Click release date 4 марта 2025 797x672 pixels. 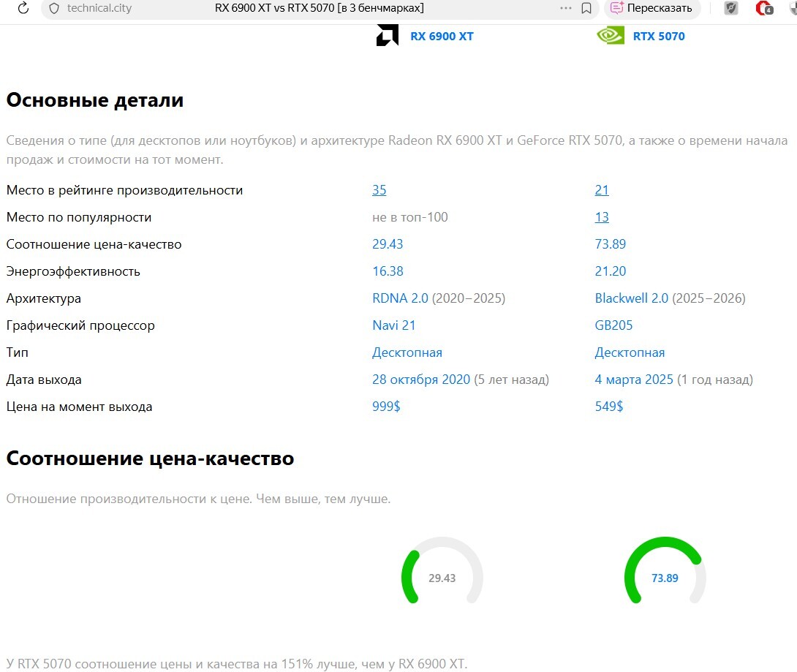(x=634, y=380)
